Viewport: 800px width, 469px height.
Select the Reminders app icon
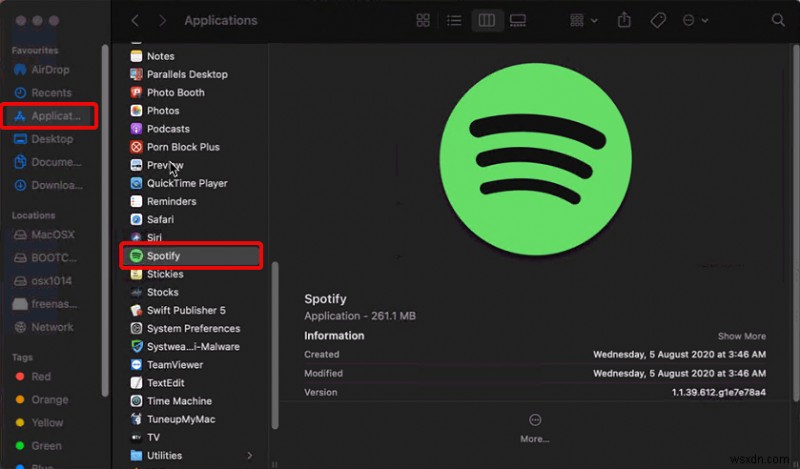pos(136,201)
